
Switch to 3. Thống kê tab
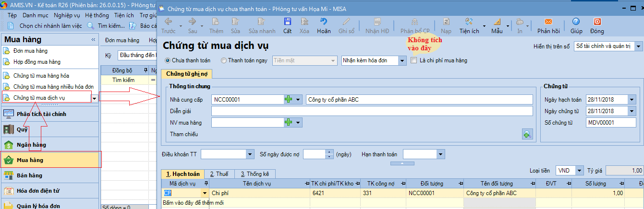pos(255,174)
